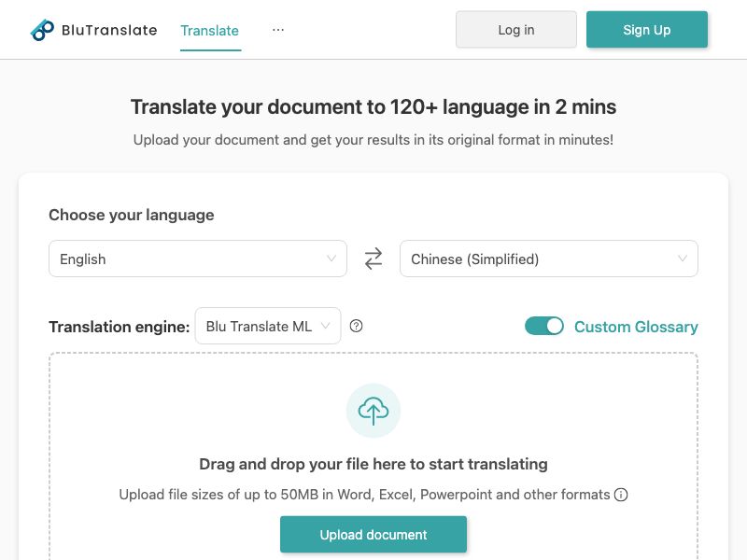Click the 'Translate your document to 120+ language' heading
Image resolution: width=747 pixels, height=560 pixels.
click(373, 106)
